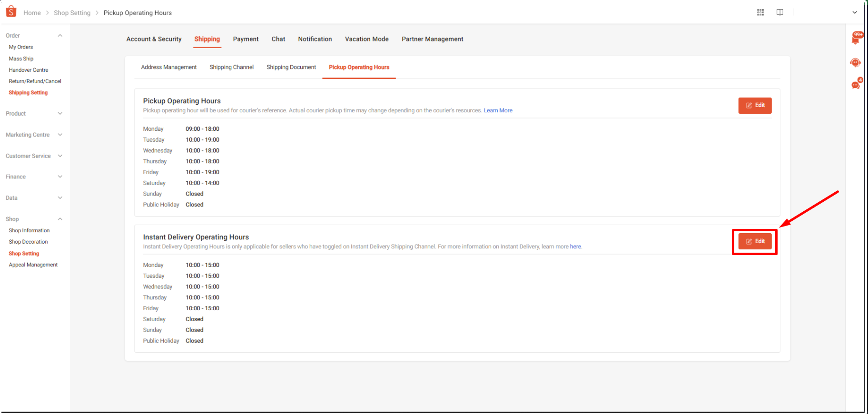
Task: Open the Shipping Document sub-tab
Action: 291,67
